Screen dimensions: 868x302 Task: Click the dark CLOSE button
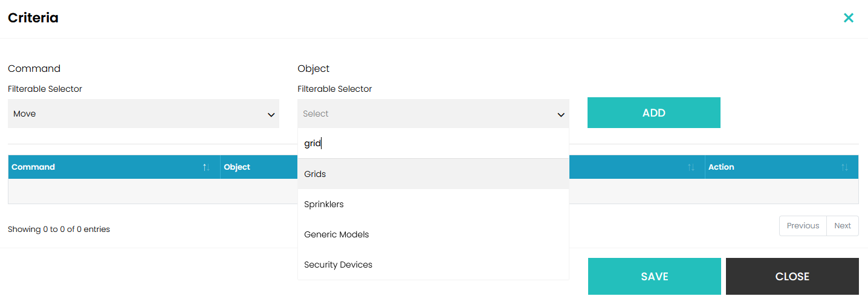pos(792,277)
